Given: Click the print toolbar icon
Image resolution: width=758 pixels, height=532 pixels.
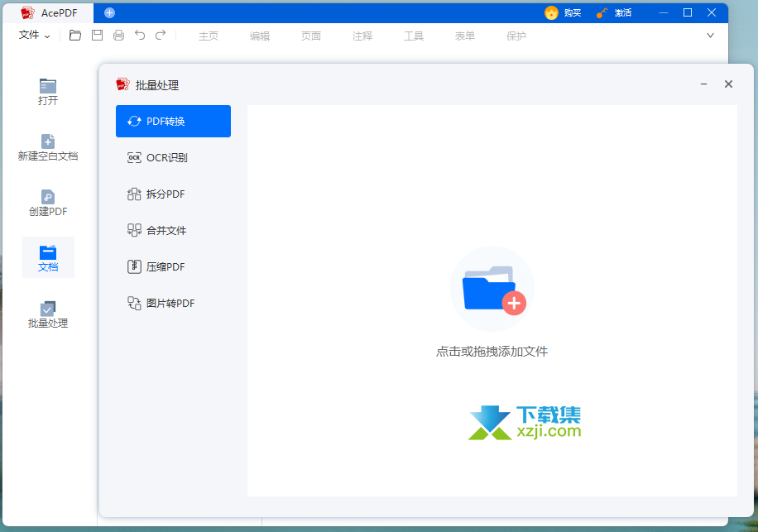Looking at the screenshot, I should [118, 36].
